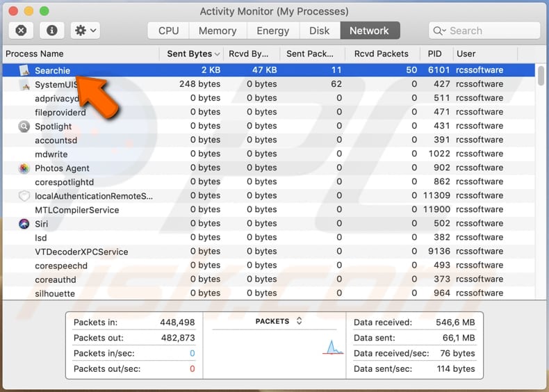The width and height of the screenshot is (549, 392).
Task: Open the process info inspector icon
Action: pyautogui.click(x=51, y=31)
